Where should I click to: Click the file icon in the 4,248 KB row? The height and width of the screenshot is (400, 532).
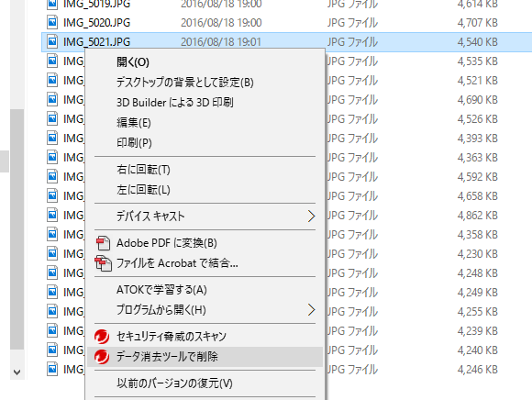52,272
